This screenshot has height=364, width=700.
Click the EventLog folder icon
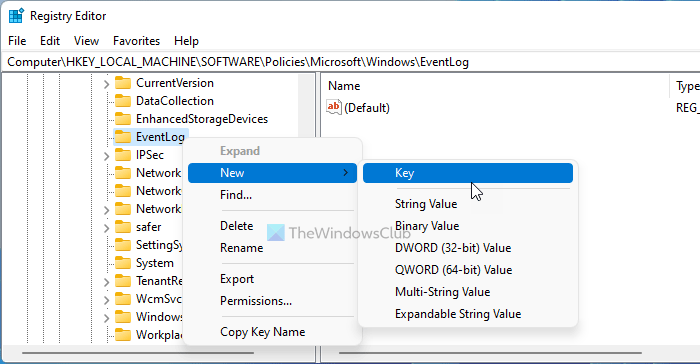123,137
